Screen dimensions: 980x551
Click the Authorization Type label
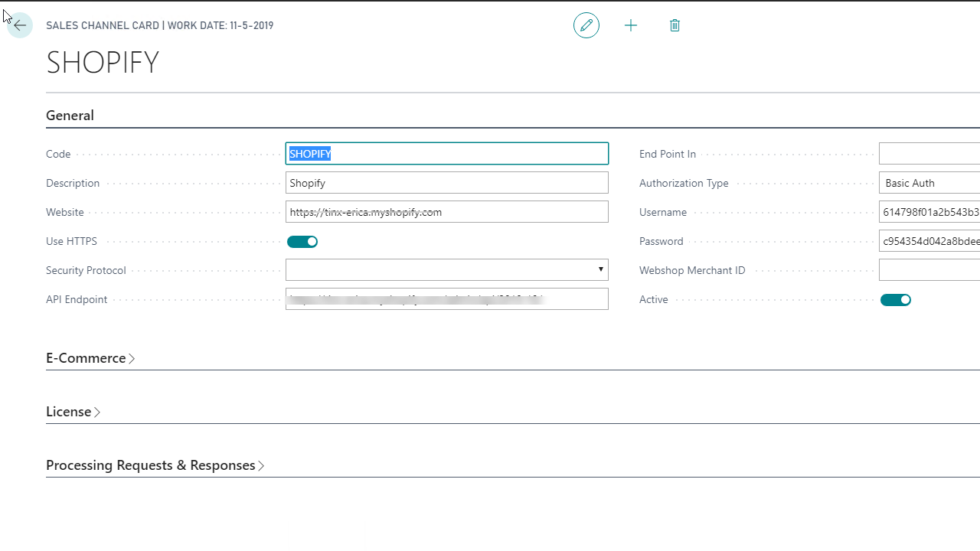pos(684,183)
